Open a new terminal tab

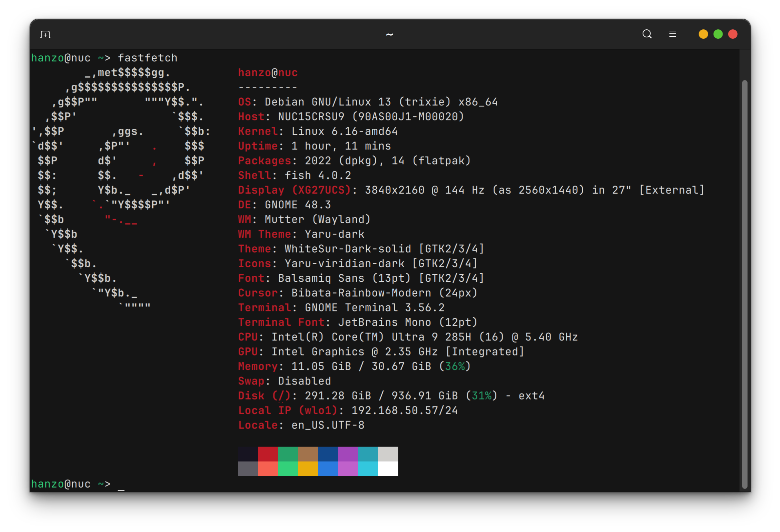(x=45, y=34)
